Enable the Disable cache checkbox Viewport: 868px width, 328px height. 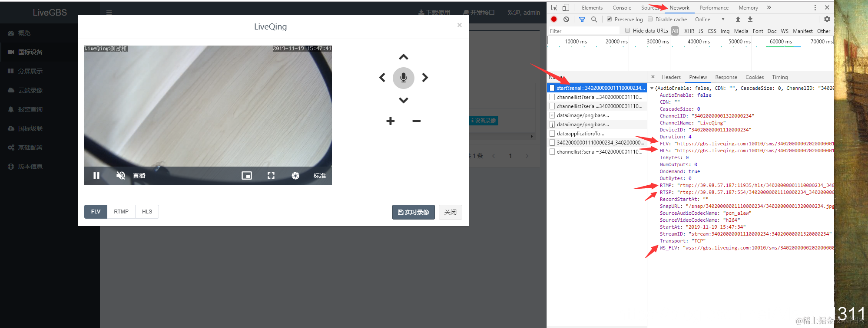pyautogui.click(x=650, y=19)
